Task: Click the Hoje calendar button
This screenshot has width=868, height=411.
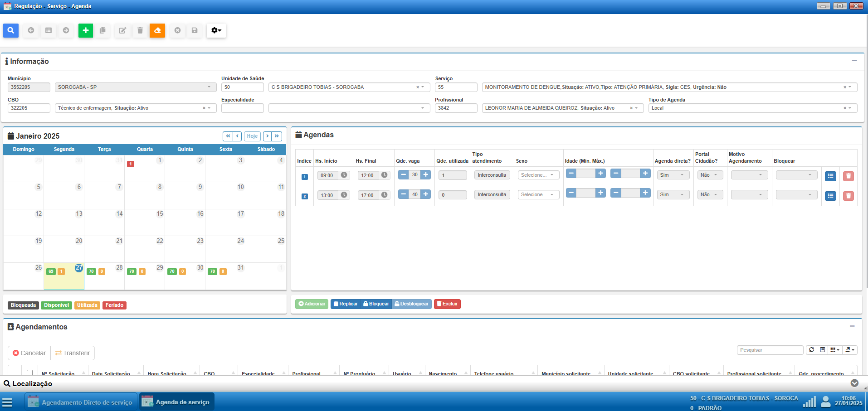Action: [252, 136]
